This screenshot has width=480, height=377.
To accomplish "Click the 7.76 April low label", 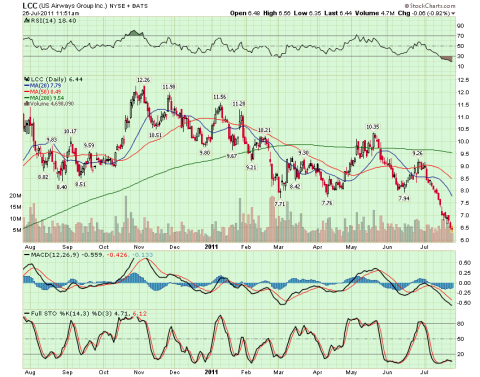I will click(x=327, y=203).
